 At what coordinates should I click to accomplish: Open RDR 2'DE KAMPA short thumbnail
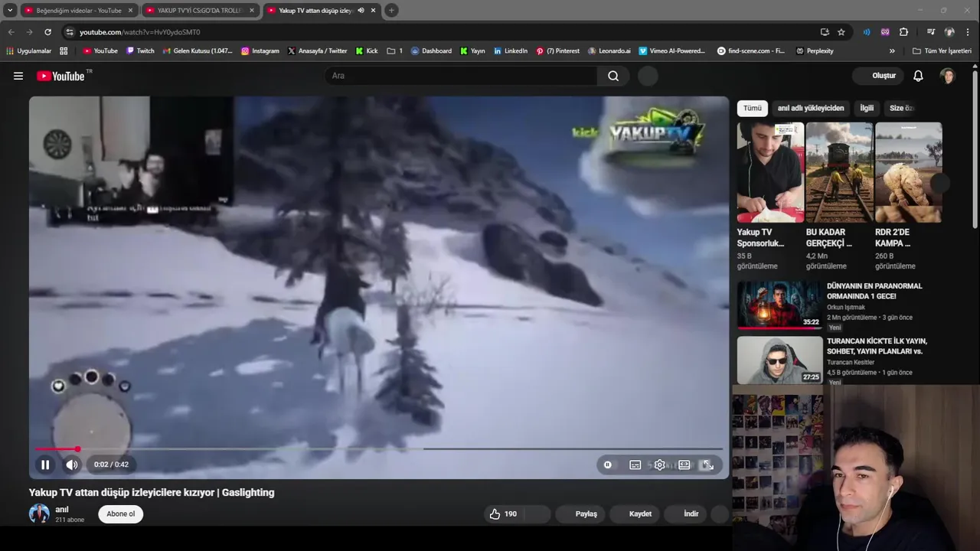[x=908, y=172]
